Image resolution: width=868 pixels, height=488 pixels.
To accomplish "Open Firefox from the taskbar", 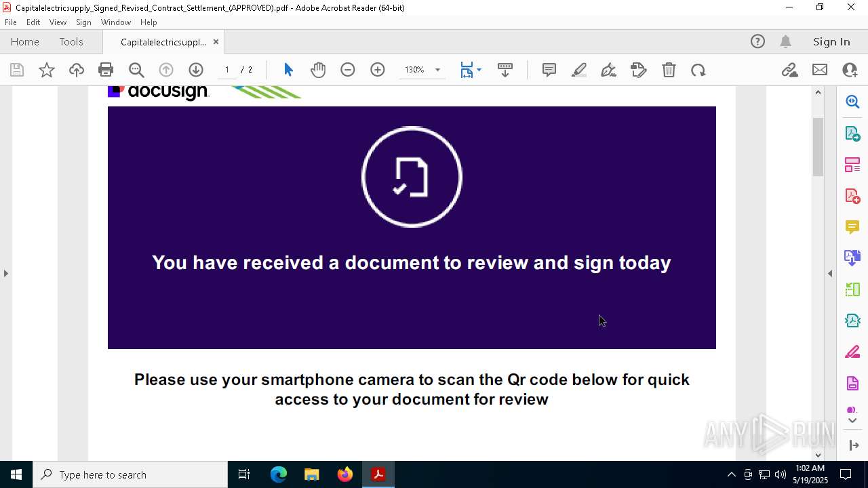I will coord(345,474).
